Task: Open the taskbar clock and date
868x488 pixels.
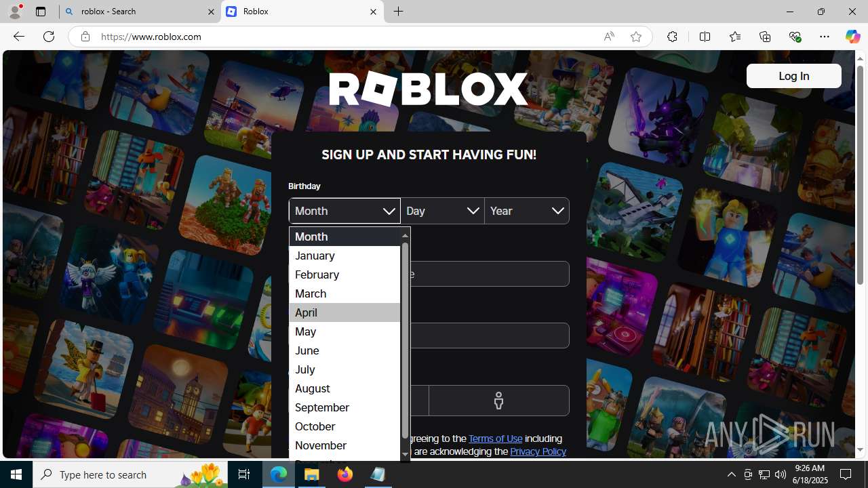Action: [810, 474]
